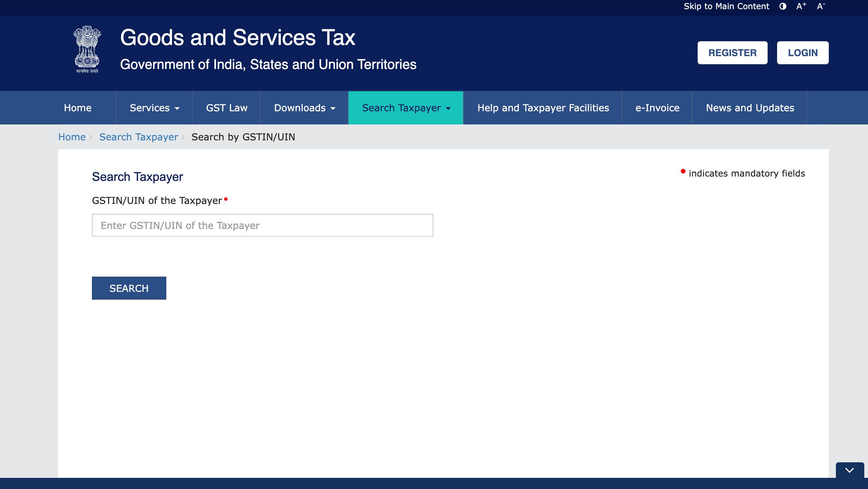
Task: Expand the Search Taxpayer dropdown menu
Action: 406,108
